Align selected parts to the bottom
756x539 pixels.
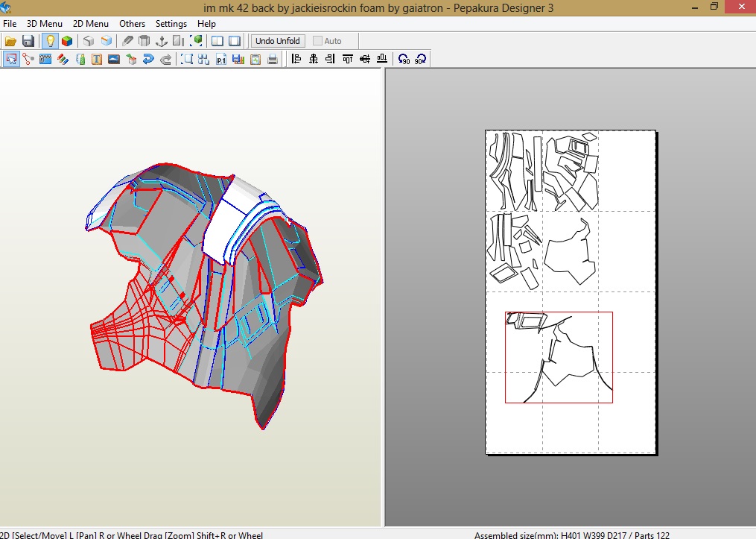(x=382, y=59)
